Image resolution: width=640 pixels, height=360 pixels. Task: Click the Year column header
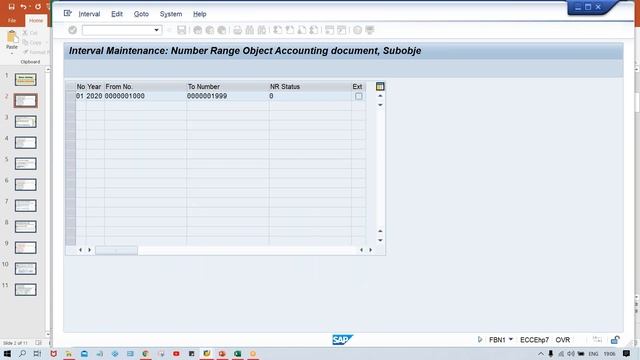pos(94,87)
